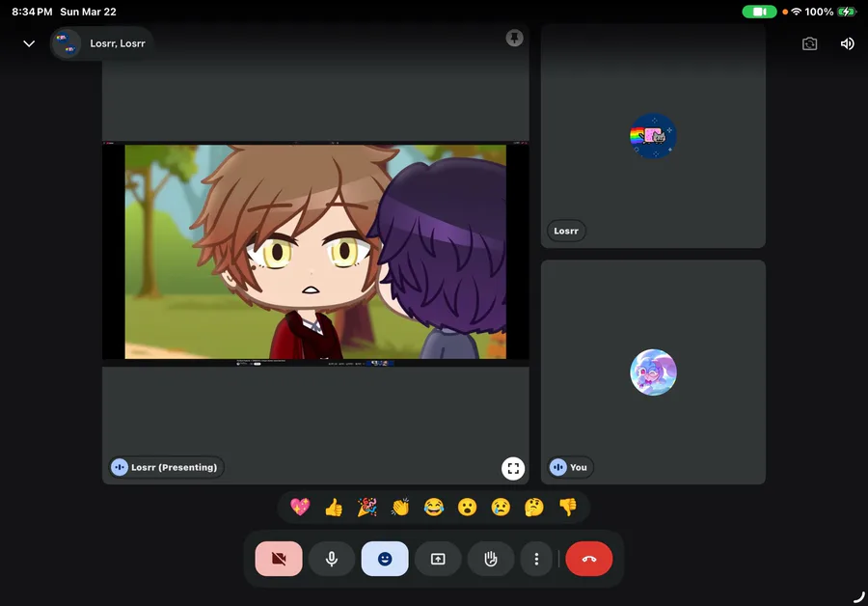Viewport: 868px width, 606px height.
Task: Send the thinking face reaction
Action: 533,507
